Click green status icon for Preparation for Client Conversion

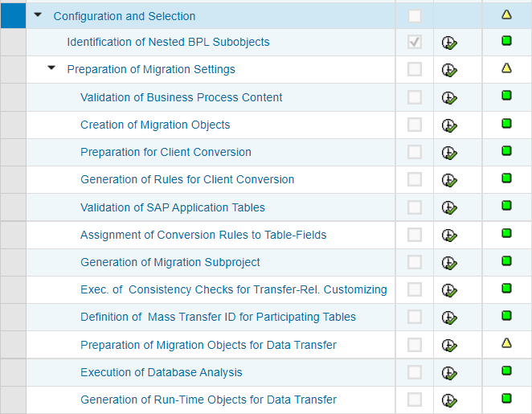pyautogui.click(x=506, y=150)
